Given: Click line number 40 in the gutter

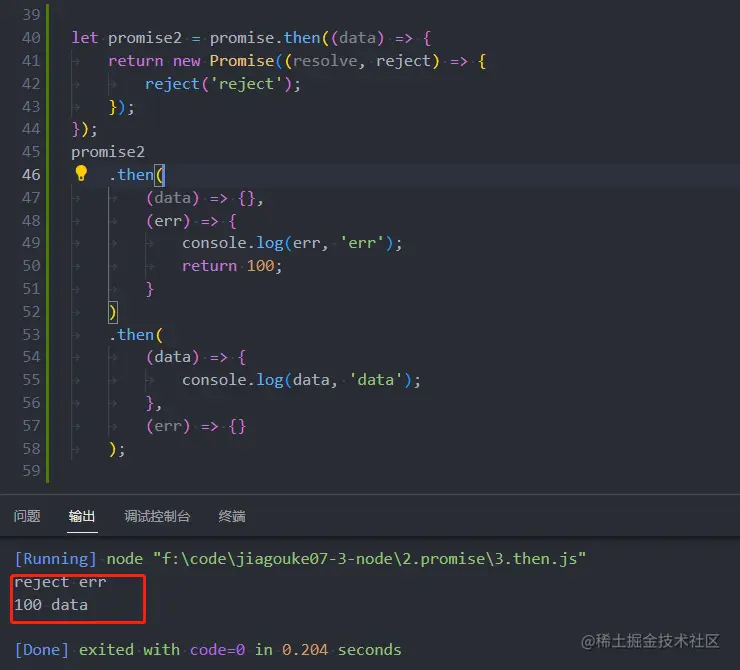Looking at the screenshot, I should (x=31, y=38).
